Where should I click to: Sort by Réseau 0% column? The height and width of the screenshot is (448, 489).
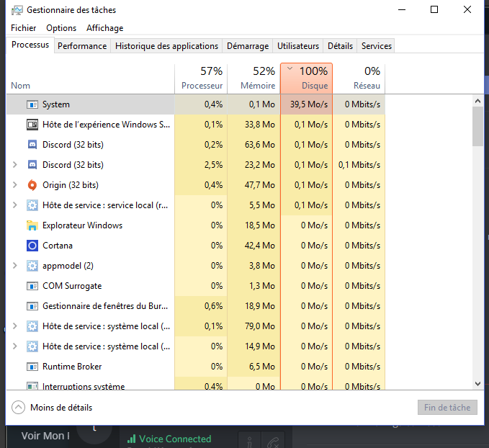pos(359,79)
